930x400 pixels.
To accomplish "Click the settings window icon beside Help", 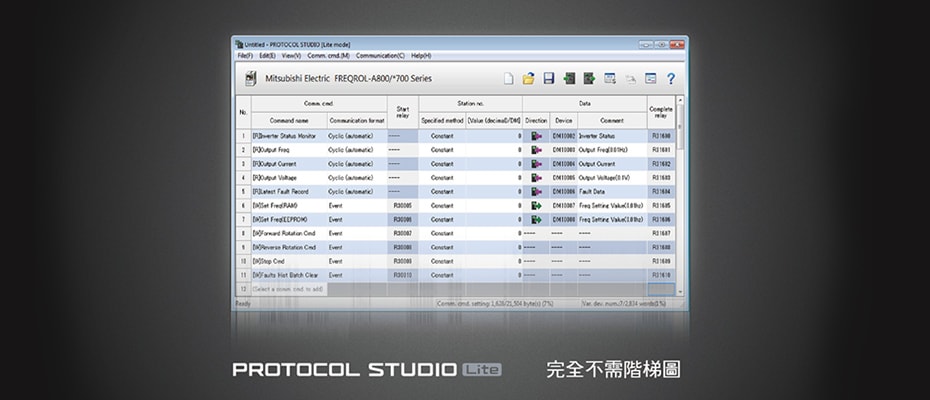I will [x=650, y=78].
